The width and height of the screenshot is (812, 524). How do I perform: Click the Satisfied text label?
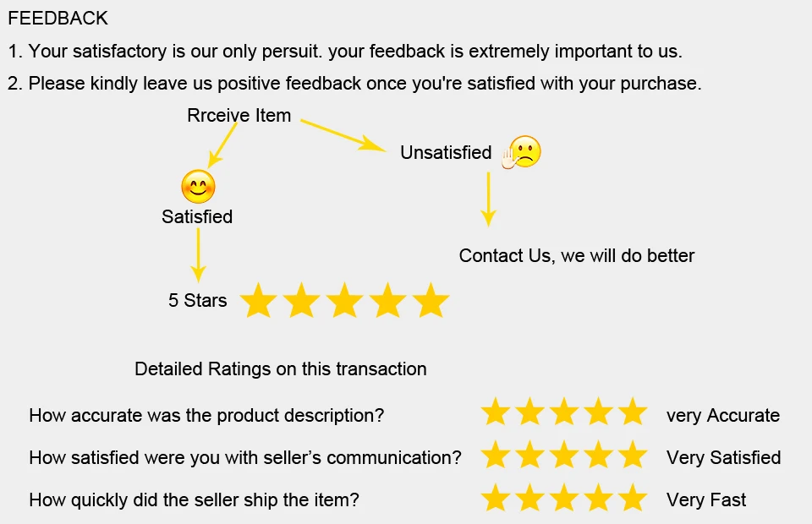click(197, 216)
